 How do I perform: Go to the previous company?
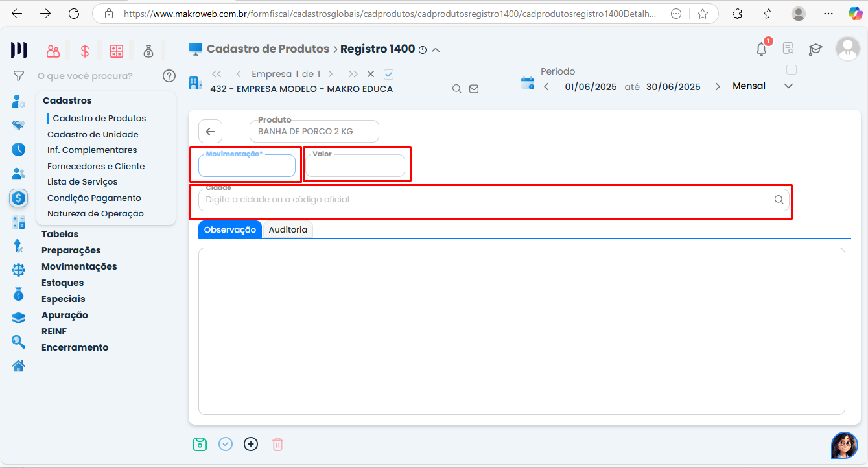click(239, 74)
